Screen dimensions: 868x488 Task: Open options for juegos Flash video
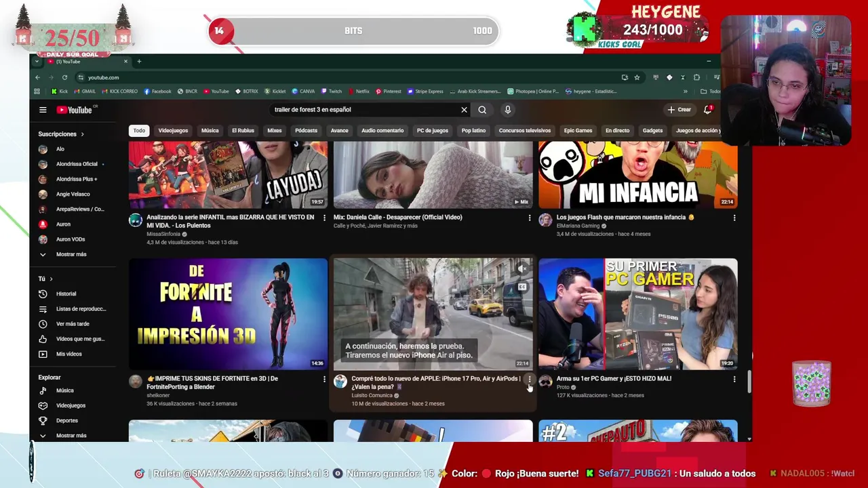click(x=734, y=218)
